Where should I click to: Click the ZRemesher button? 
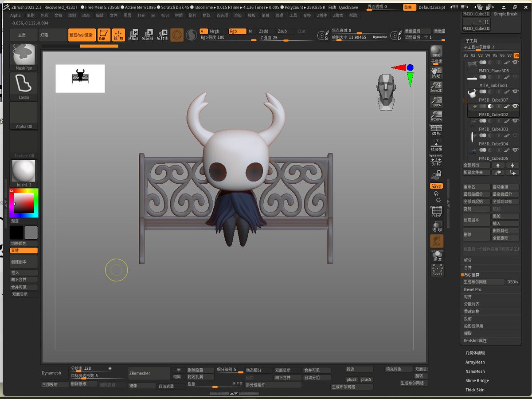tap(149, 373)
